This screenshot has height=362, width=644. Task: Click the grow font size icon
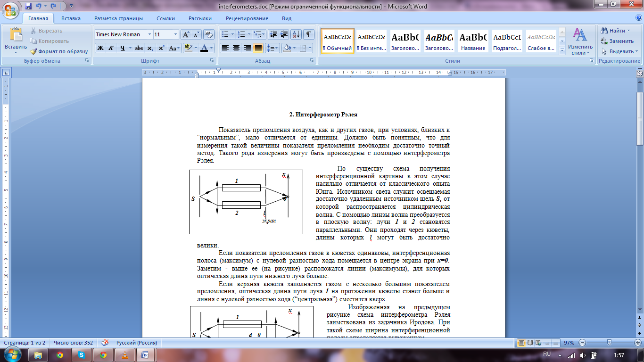click(186, 34)
